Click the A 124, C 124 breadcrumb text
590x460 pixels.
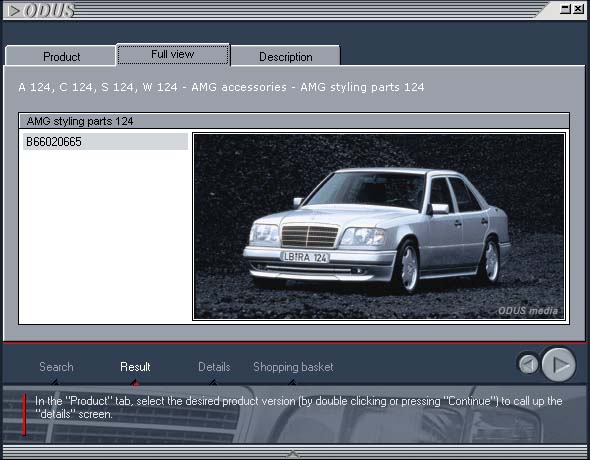(x=221, y=87)
